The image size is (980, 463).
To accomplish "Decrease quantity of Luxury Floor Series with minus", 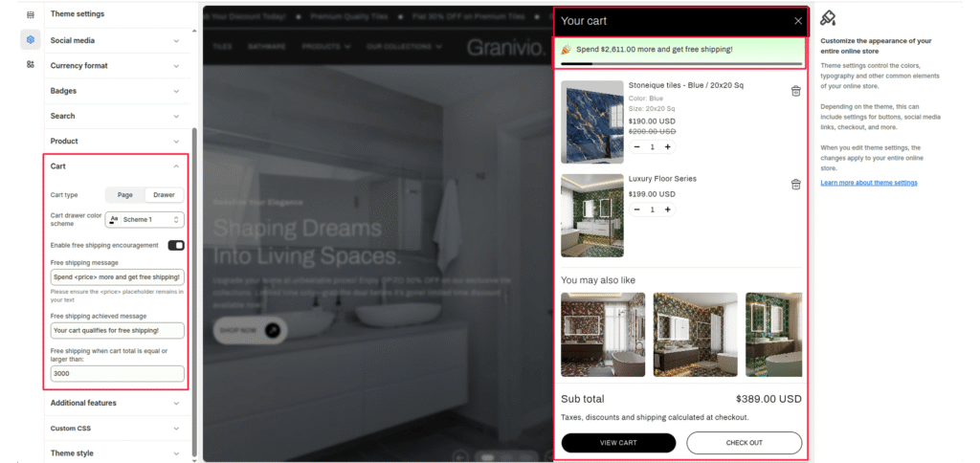I will pyautogui.click(x=637, y=209).
